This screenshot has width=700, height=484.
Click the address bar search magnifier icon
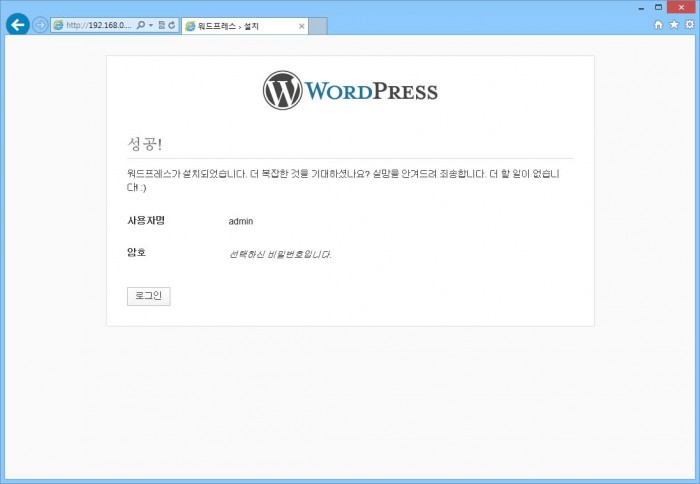141,25
